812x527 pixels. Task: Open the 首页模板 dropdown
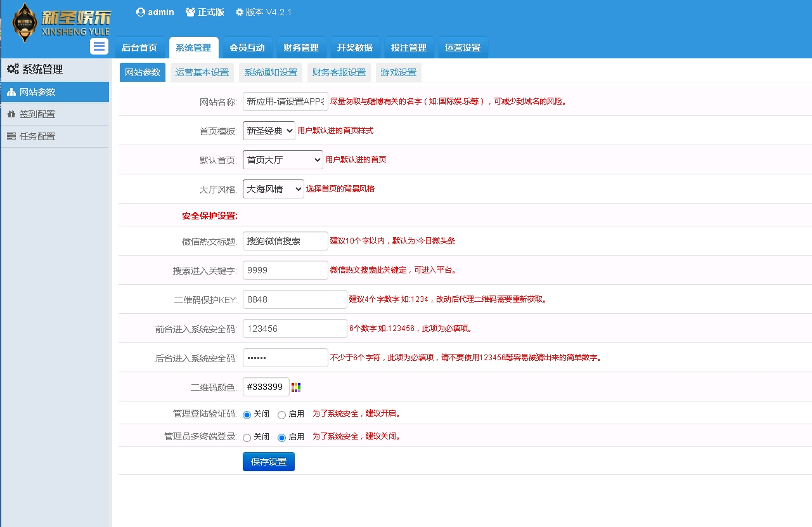[269, 131]
